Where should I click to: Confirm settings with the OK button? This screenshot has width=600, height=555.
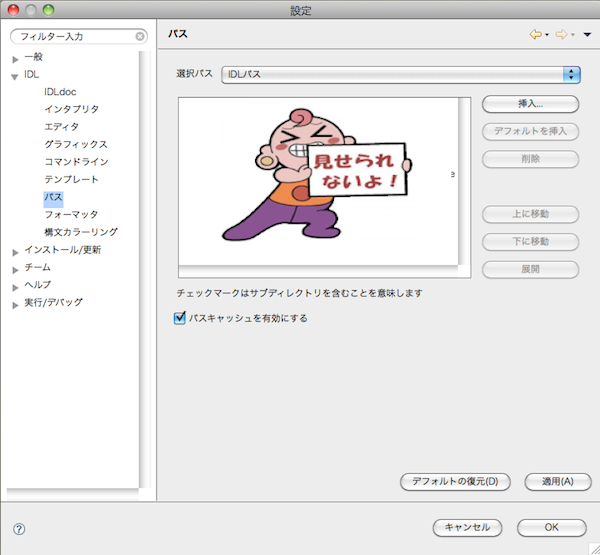551,528
